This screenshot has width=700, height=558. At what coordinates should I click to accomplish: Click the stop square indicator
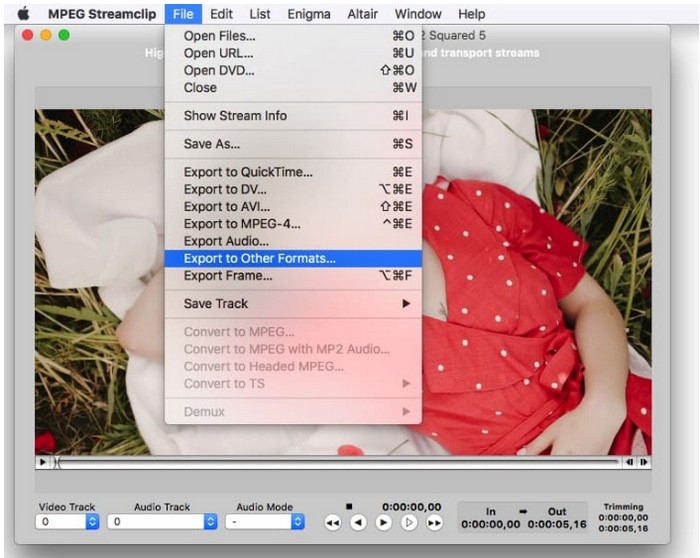point(349,506)
